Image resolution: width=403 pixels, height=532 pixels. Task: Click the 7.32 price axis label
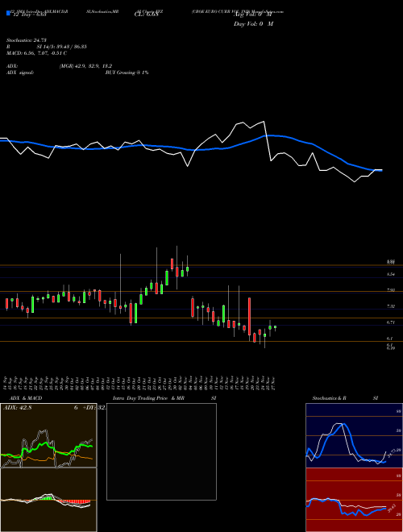[x=390, y=306]
